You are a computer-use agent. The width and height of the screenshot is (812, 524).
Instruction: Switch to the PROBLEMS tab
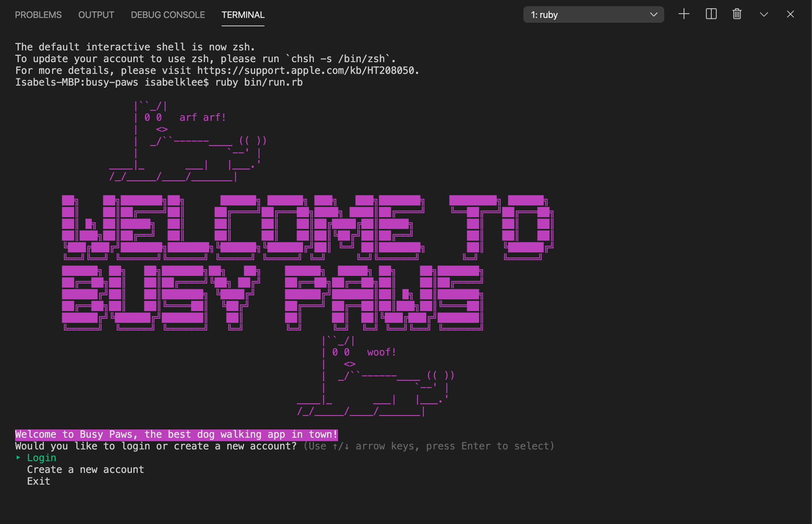point(38,15)
